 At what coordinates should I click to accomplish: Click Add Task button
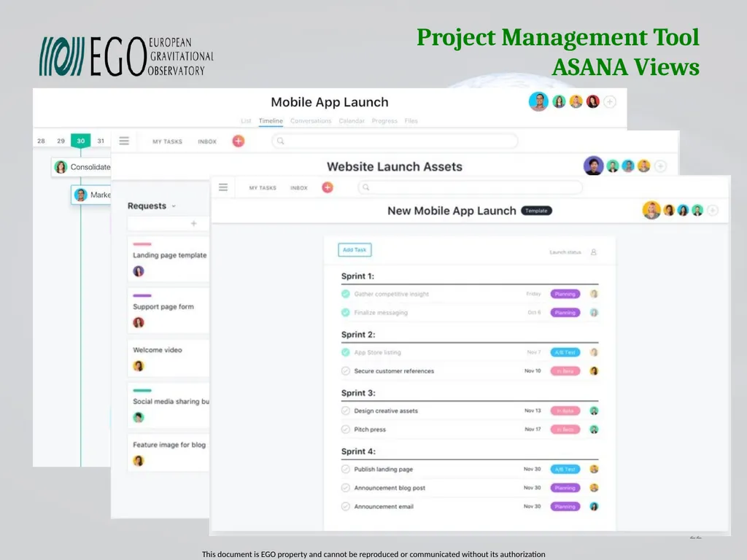pos(355,249)
